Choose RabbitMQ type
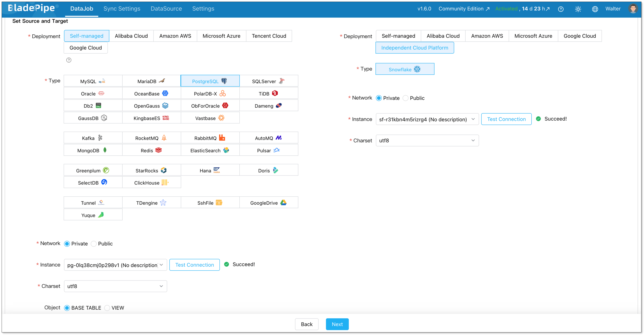644x335 pixels. (210, 138)
